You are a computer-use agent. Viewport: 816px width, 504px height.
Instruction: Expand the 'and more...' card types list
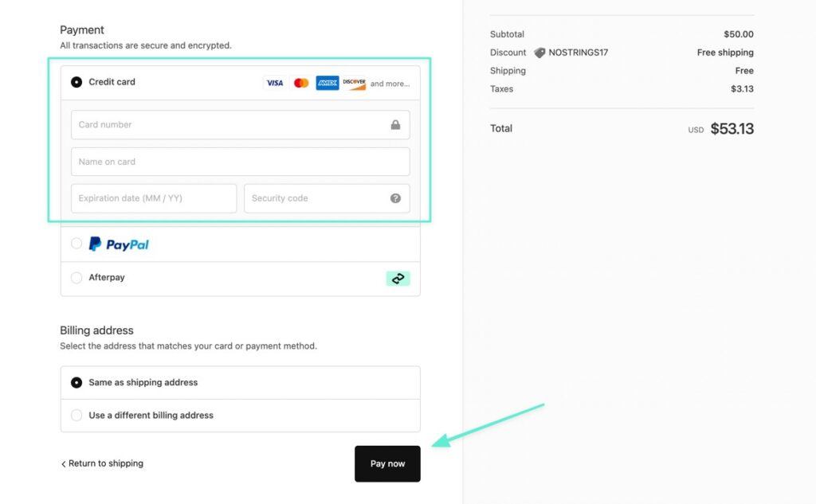(x=390, y=83)
